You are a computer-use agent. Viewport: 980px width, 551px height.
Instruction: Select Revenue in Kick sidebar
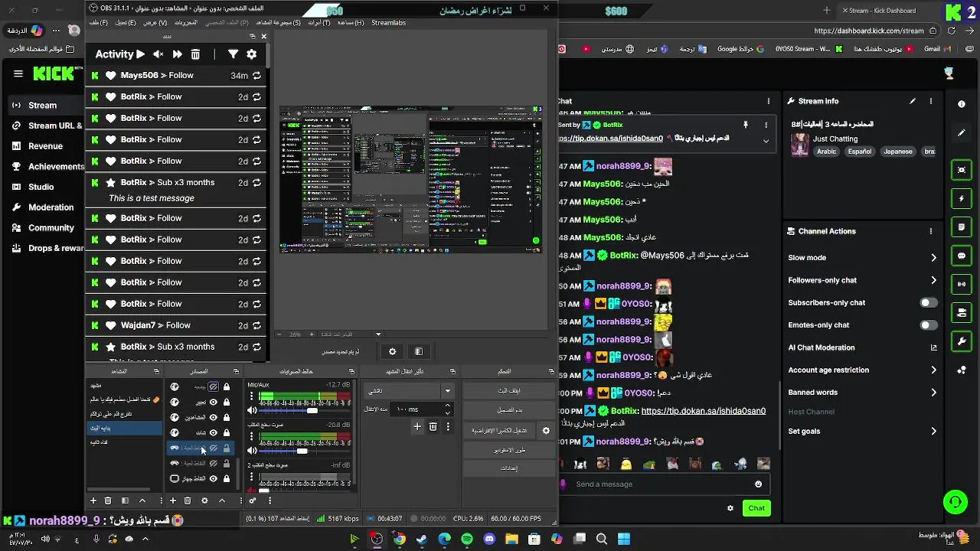(x=45, y=146)
